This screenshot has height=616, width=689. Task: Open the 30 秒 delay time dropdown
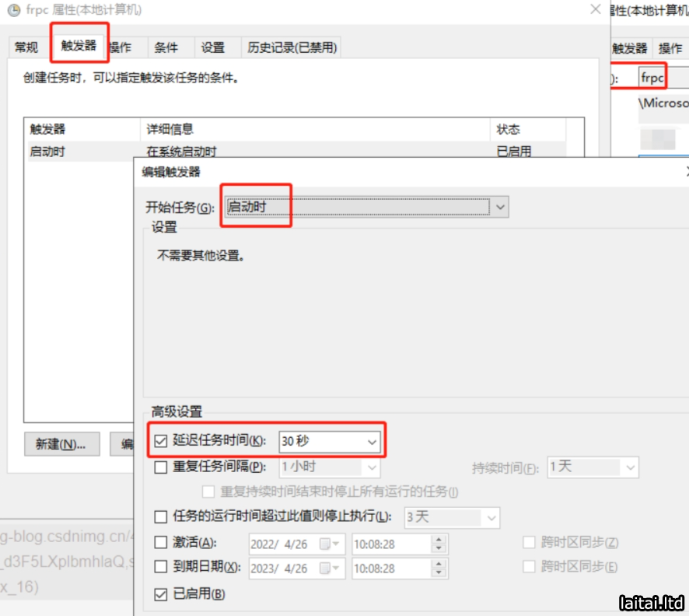pyautogui.click(x=371, y=441)
